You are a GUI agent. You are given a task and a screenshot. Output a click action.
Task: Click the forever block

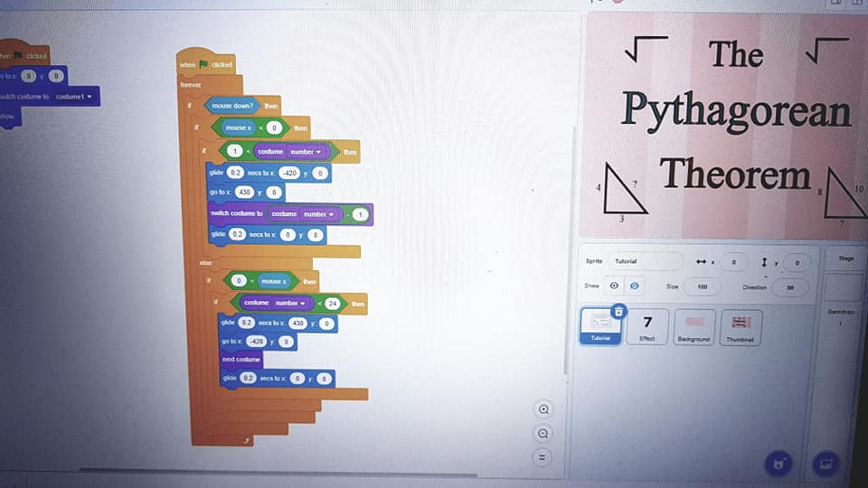pos(191,85)
